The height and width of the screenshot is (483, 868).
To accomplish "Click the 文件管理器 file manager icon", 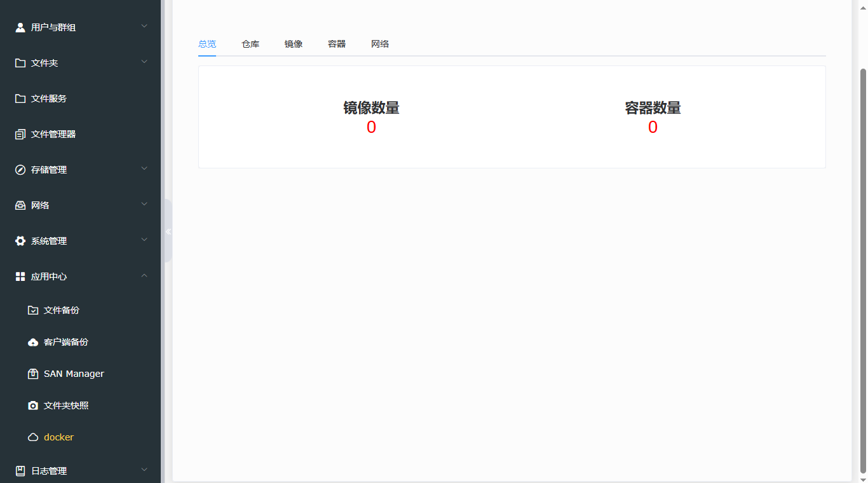I will click(20, 134).
